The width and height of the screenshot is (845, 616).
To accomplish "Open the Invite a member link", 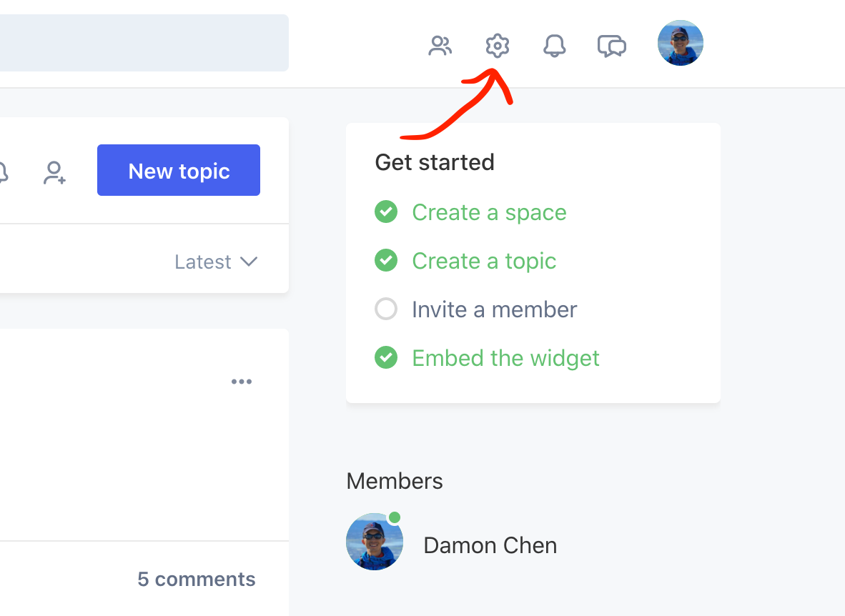I will pyautogui.click(x=494, y=309).
